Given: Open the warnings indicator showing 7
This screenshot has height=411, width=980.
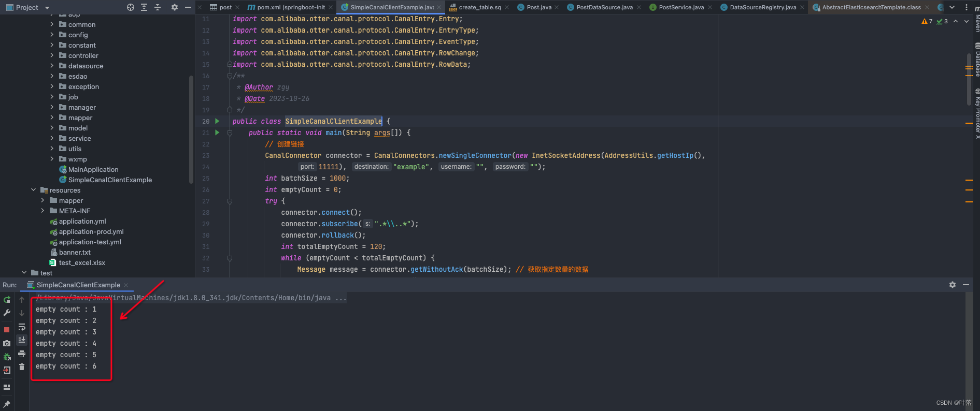Looking at the screenshot, I should [x=927, y=21].
